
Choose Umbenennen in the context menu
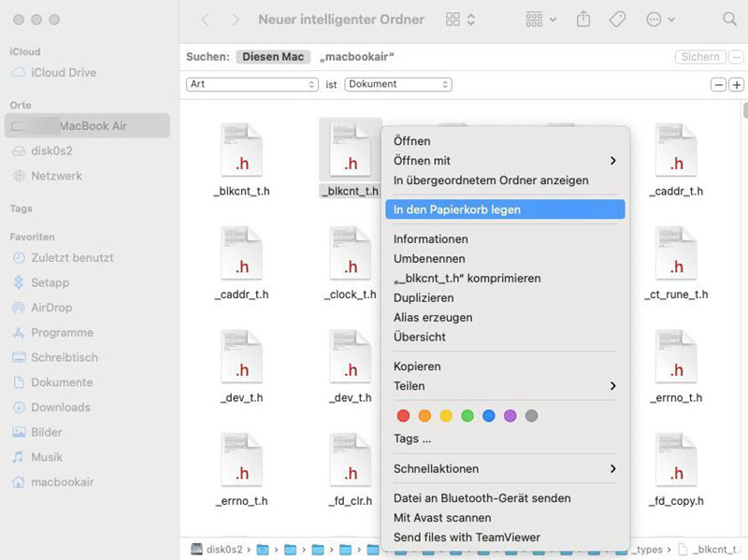tap(505, 259)
